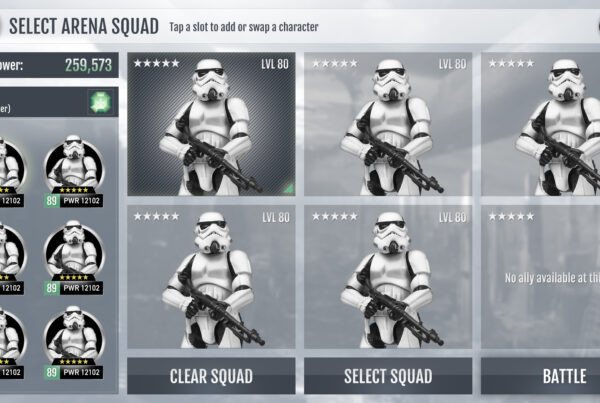
Task: Tap the top partially visible roster portrait on the left edge
Action: [12, 171]
